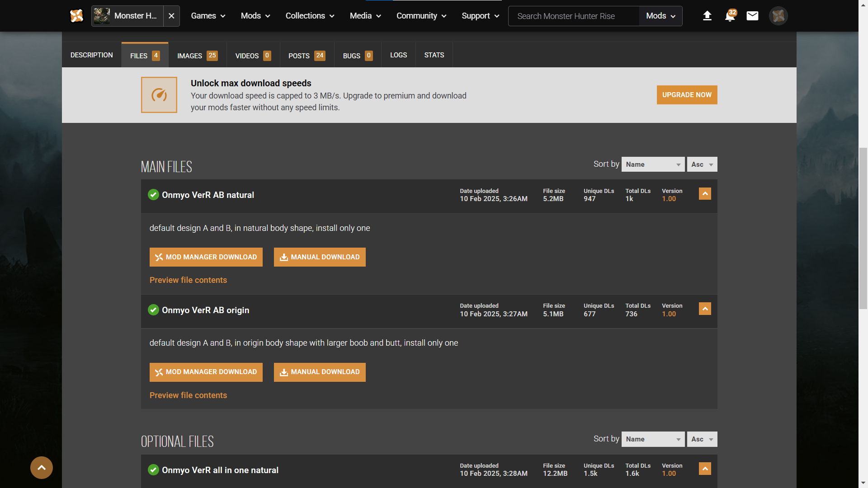Click the Onmyo VerR AB natural title
Screen dimensions: 868x488
(208, 195)
